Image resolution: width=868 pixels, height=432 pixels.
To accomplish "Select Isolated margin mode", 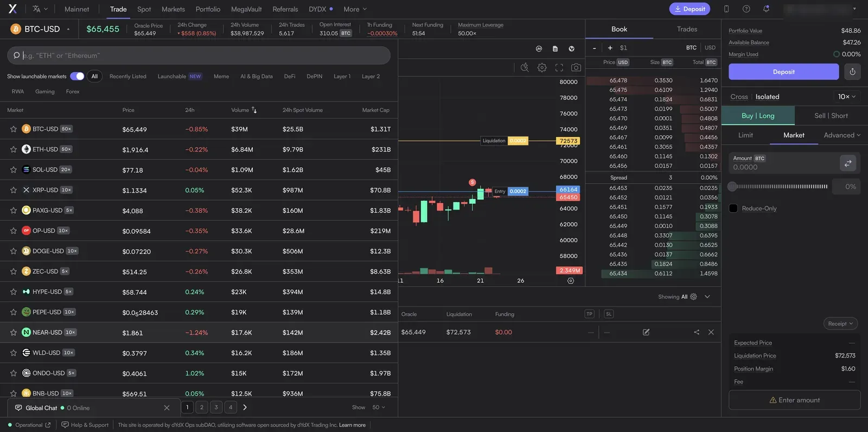I will coord(767,97).
